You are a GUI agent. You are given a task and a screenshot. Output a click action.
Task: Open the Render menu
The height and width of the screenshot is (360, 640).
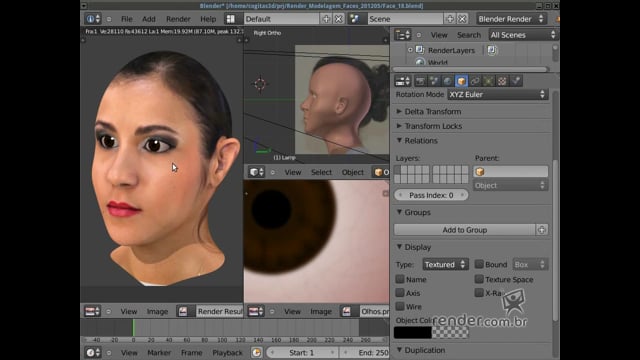click(178, 19)
